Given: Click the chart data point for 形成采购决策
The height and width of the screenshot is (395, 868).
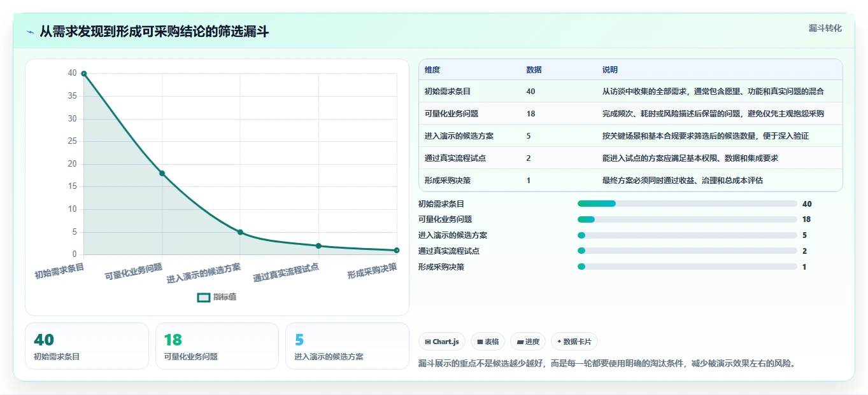Looking at the screenshot, I should [396, 250].
